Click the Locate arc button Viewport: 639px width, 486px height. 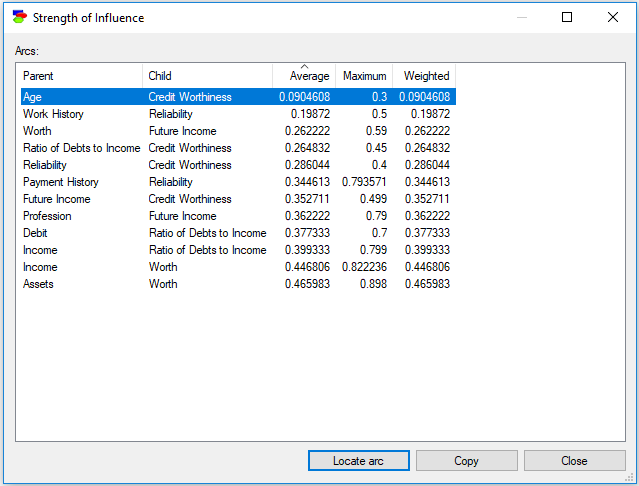359,460
